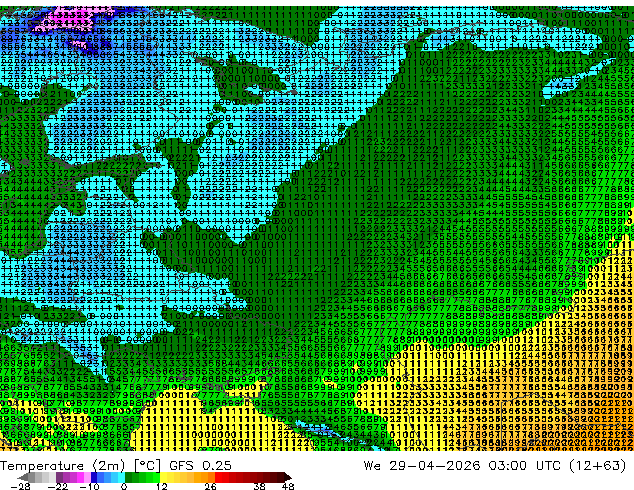Pick the bright magenta legend swatch
This screenshot has height=490, width=634.
[80, 477]
